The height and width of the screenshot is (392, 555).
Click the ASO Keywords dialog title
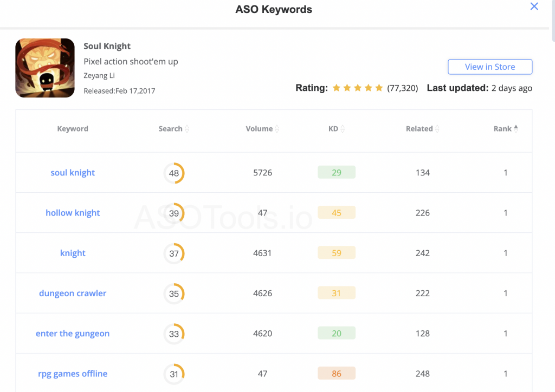click(x=274, y=9)
